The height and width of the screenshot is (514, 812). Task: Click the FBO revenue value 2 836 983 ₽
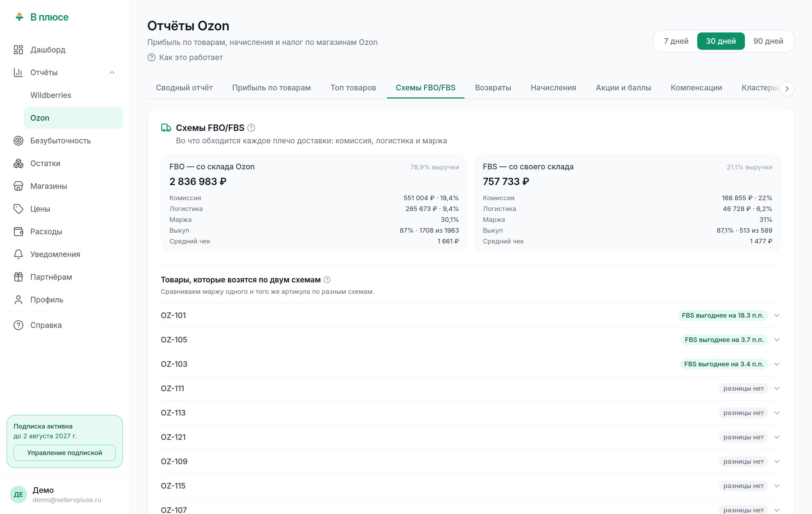pos(198,182)
